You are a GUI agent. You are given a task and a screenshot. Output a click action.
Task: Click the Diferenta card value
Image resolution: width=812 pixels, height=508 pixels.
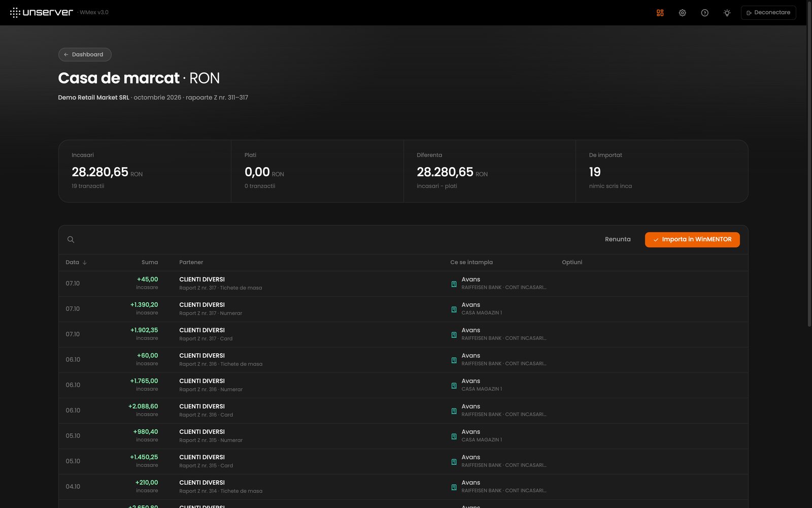(x=445, y=172)
